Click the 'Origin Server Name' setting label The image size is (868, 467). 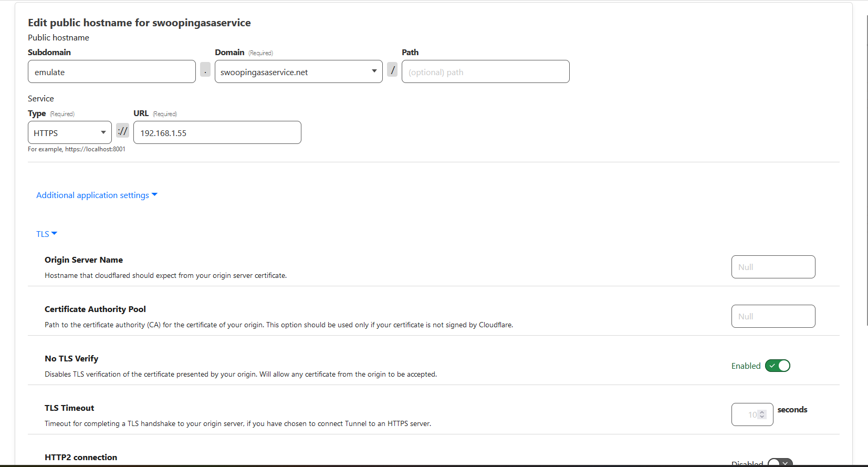[83, 260]
